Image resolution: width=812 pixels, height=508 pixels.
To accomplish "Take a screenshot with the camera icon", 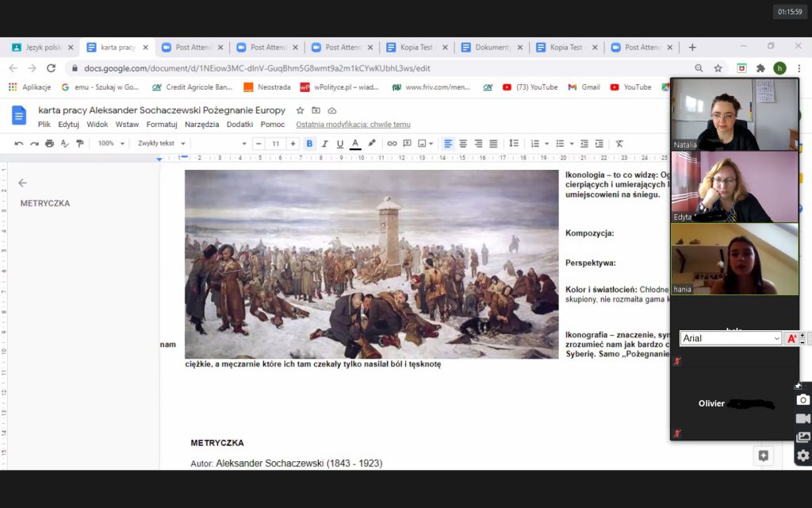I will click(802, 400).
